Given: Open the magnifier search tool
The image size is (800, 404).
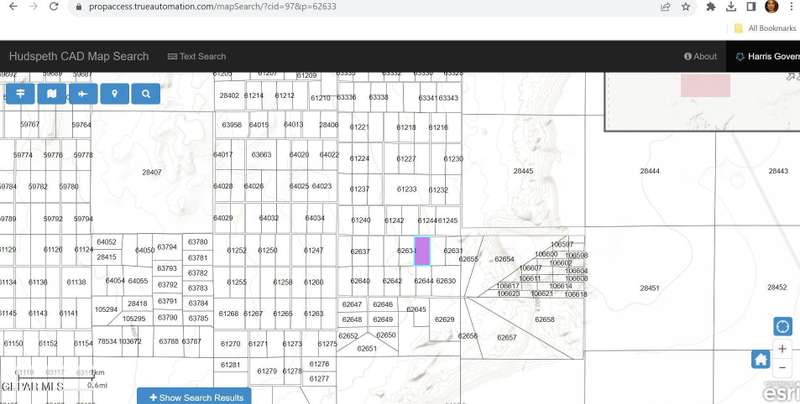Looking at the screenshot, I should 146,94.
